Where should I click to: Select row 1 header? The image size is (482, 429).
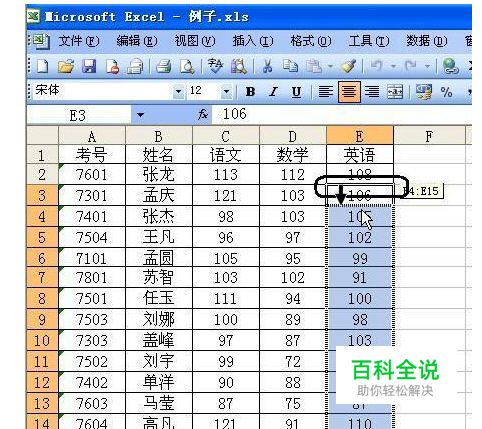(x=42, y=155)
